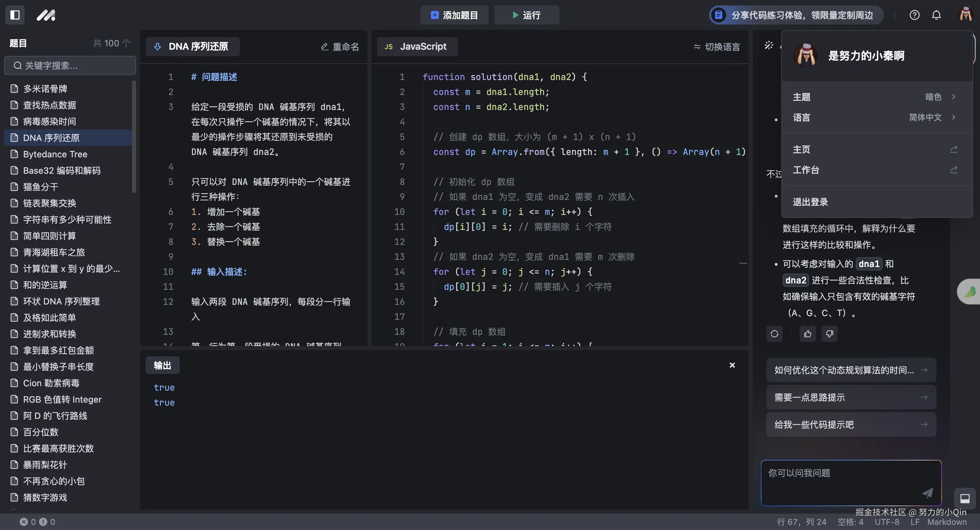The width and height of the screenshot is (980, 530).
Task: Close the output panel
Action: pos(732,365)
